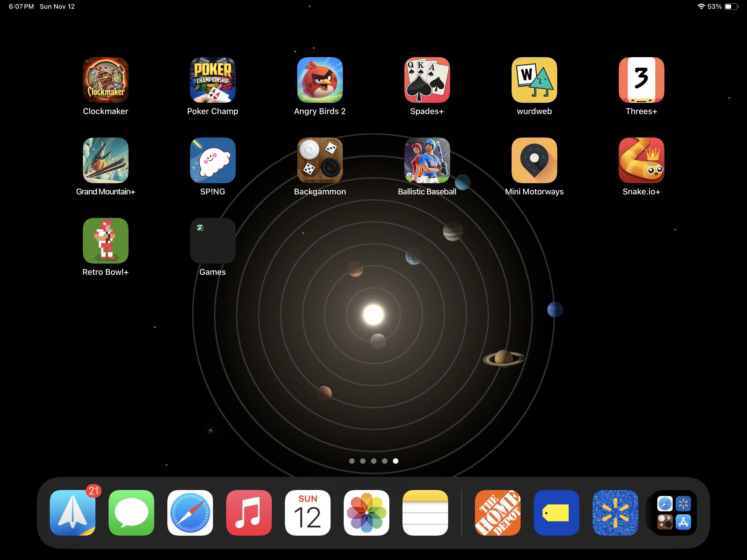
Task: Launch Ballistic Baseball
Action: point(427,161)
